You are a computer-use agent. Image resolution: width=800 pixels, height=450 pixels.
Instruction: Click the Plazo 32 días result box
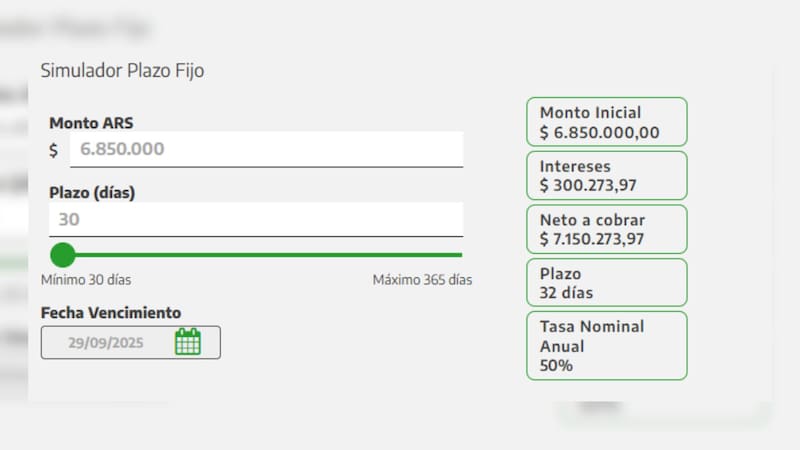pyautogui.click(x=607, y=283)
